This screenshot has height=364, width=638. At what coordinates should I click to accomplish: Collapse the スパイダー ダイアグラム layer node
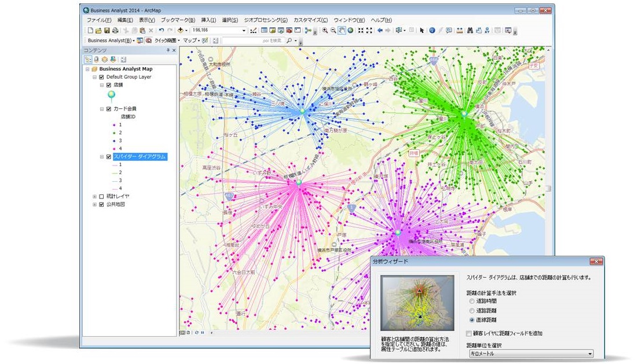[x=102, y=157]
